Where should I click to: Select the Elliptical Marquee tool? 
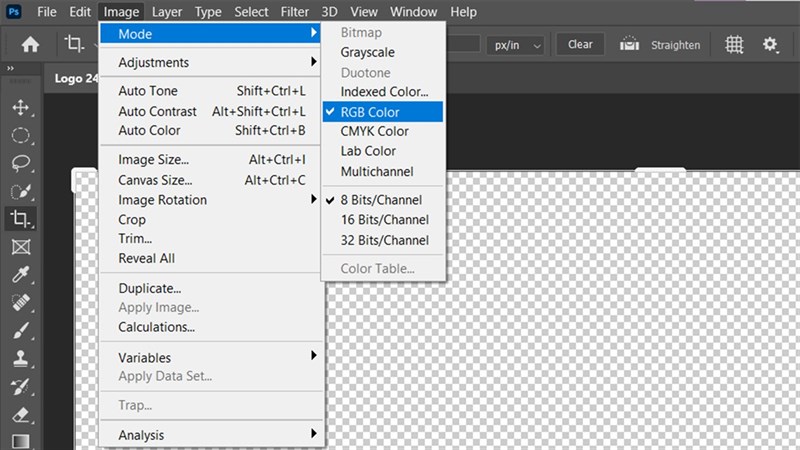point(19,135)
